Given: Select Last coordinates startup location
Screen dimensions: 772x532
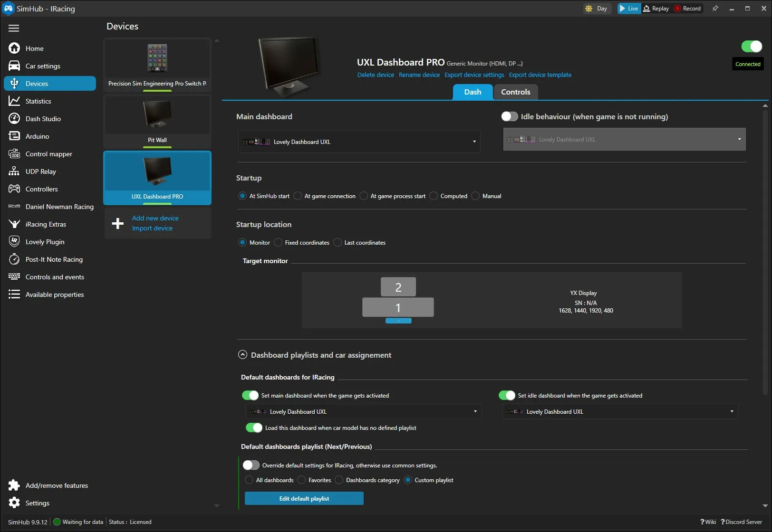Looking at the screenshot, I should [338, 242].
